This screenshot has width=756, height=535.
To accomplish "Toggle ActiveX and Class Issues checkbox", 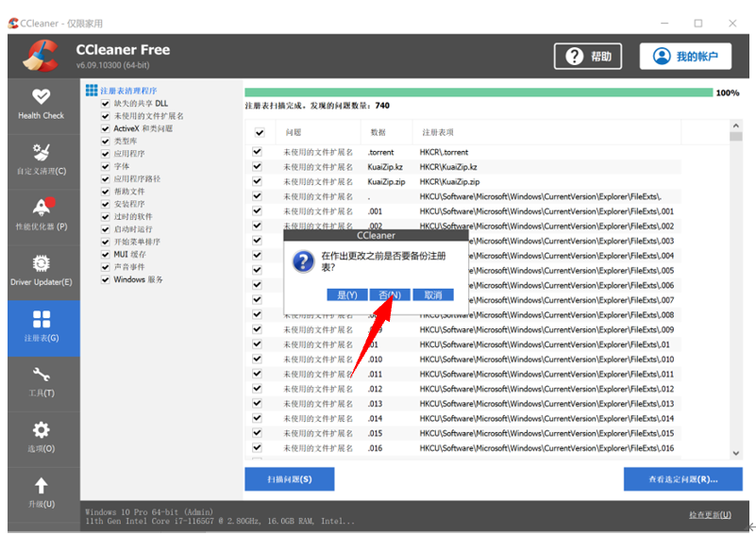I will tap(105, 128).
